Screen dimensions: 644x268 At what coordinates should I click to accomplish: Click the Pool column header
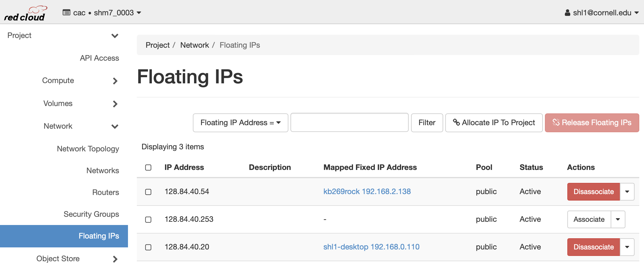coord(484,167)
